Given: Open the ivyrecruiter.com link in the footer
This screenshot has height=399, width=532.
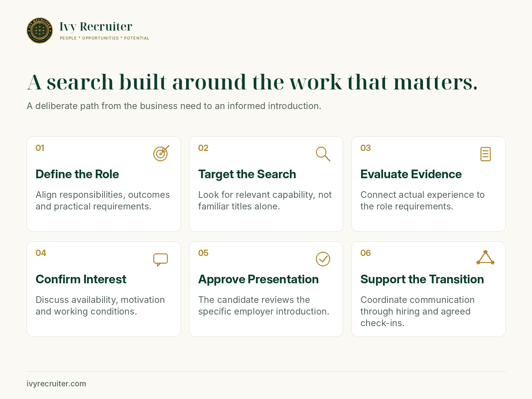Looking at the screenshot, I should [57, 384].
